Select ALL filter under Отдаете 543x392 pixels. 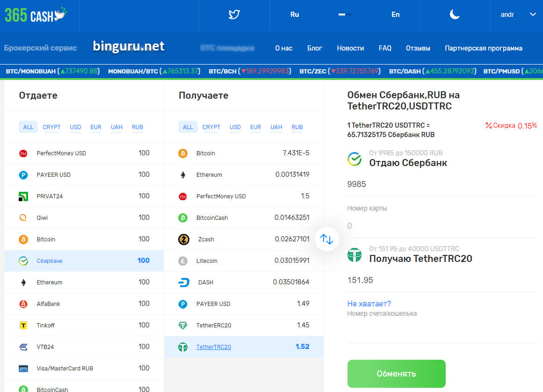pyautogui.click(x=28, y=127)
